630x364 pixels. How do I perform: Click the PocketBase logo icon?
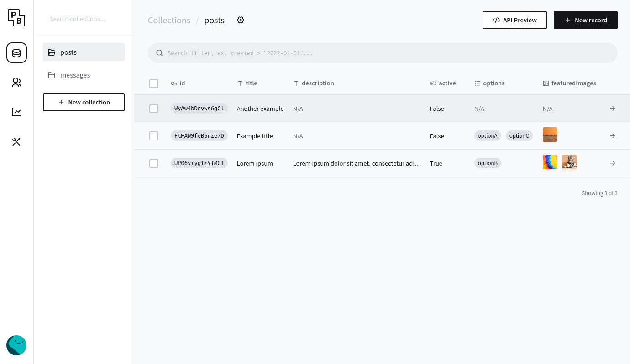tap(16, 18)
